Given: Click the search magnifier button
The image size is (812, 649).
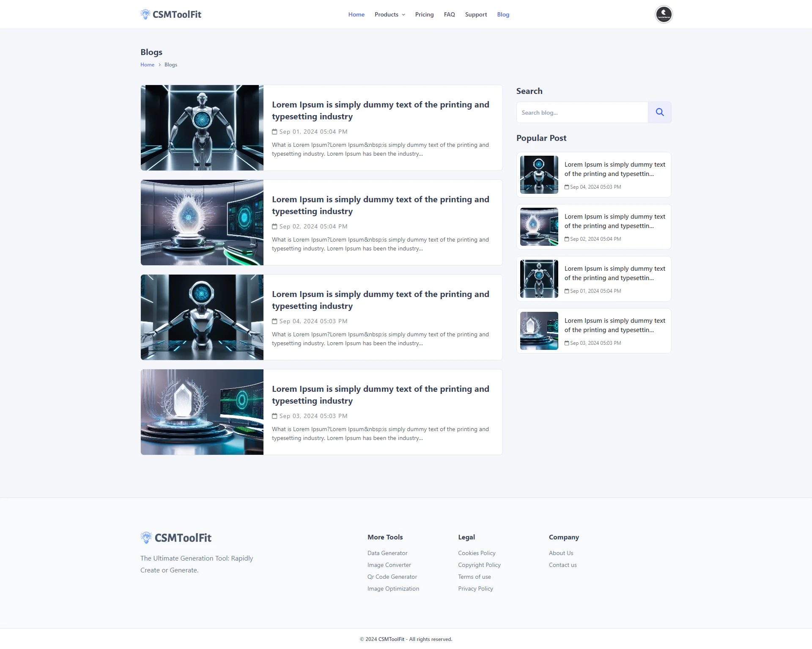Looking at the screenshot, I should [x=659, y=113].
